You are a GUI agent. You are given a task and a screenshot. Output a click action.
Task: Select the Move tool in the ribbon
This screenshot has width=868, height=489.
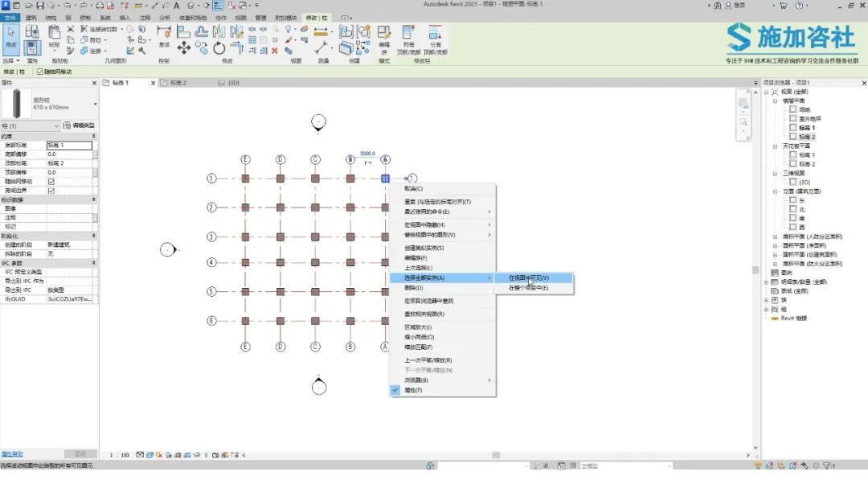184,48
